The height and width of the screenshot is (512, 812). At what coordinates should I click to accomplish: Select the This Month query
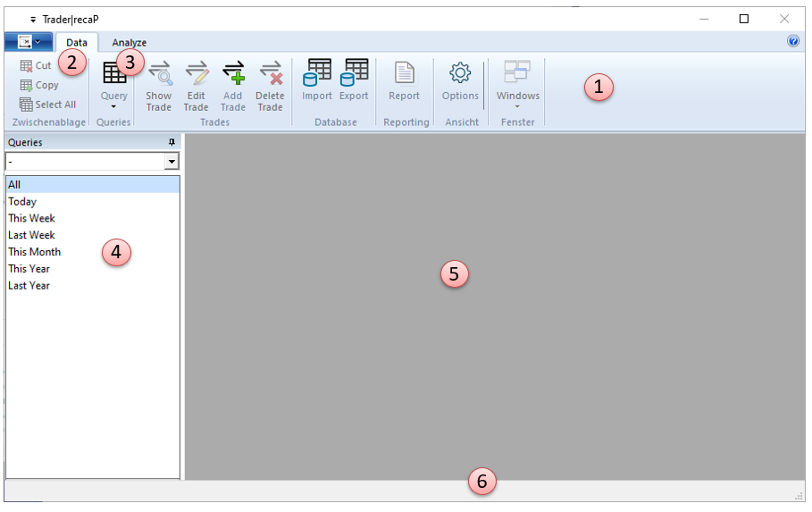35,252
